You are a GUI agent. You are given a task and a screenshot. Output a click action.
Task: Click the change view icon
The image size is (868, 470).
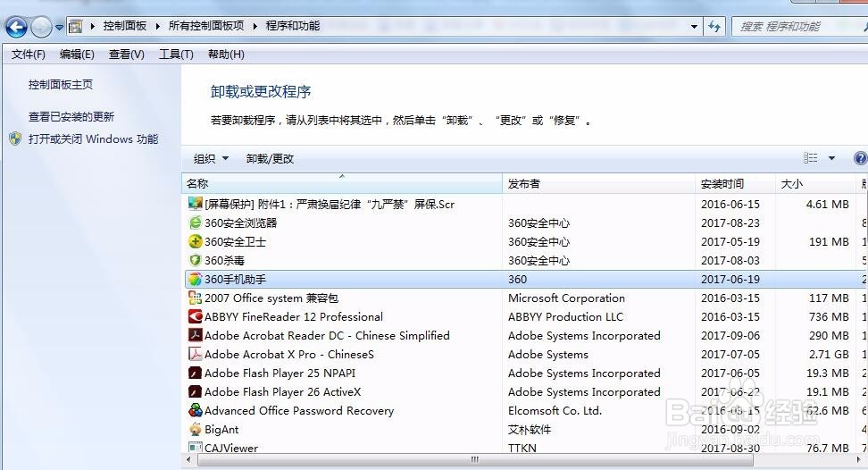pos(811,158)
